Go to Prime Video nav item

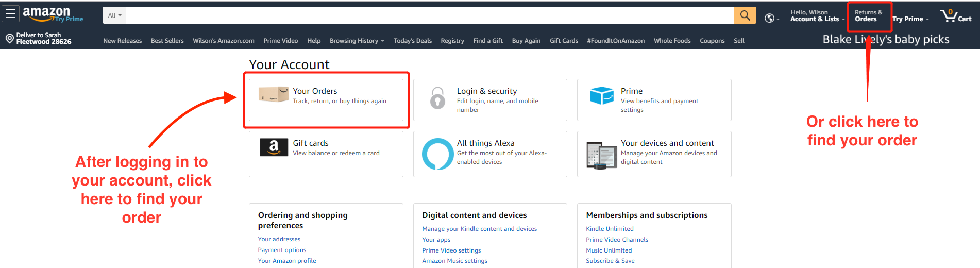(x=280, y=41)
